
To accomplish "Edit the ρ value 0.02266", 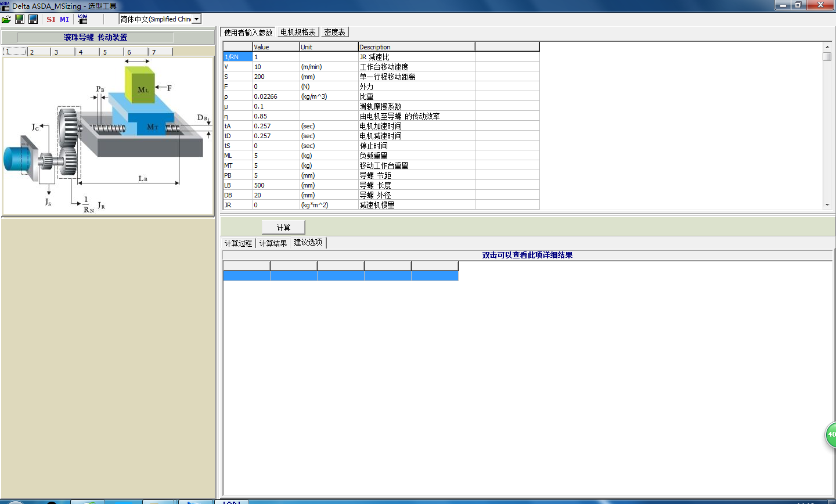I will click(276, 96).
